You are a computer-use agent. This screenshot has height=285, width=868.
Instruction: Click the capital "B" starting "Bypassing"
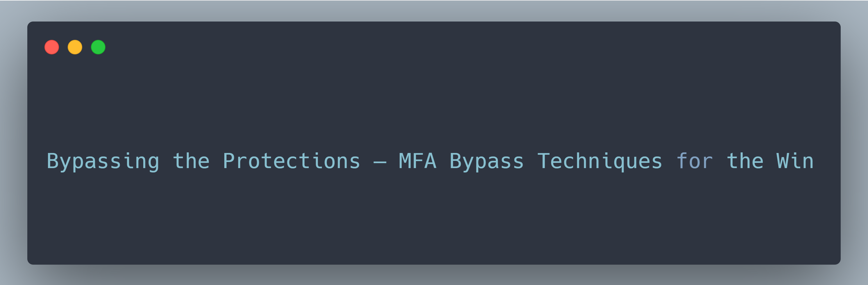coord(53,161)
